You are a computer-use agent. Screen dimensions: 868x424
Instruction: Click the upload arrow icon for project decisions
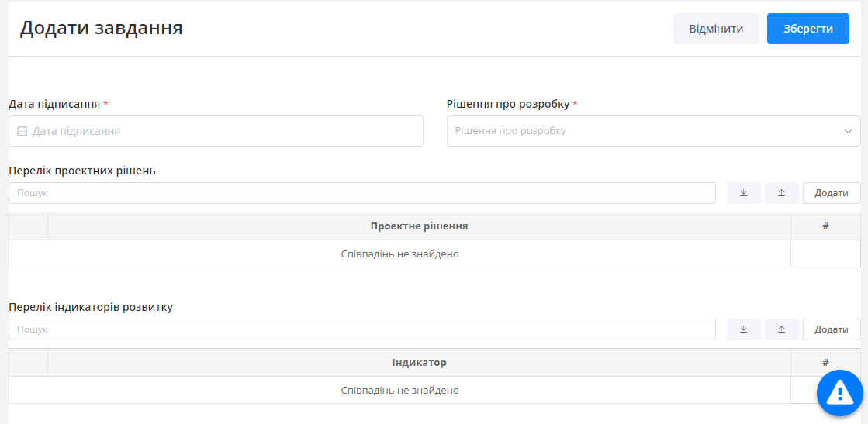click(x=781, y=193)
